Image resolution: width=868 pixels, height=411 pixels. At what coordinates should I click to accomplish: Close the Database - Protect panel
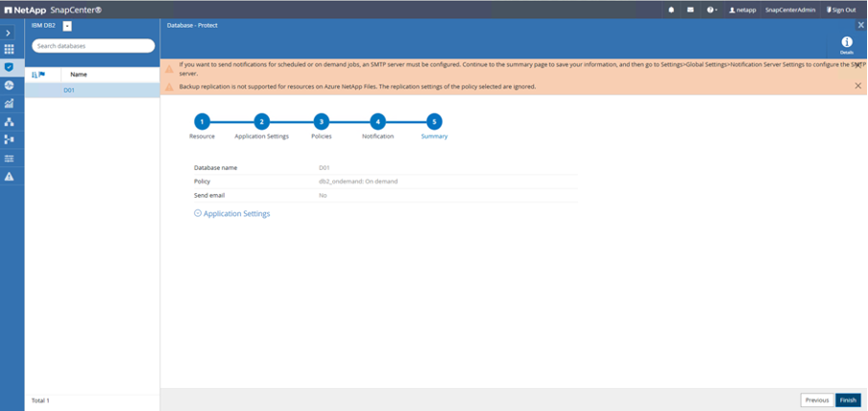(x=861, y=26)
